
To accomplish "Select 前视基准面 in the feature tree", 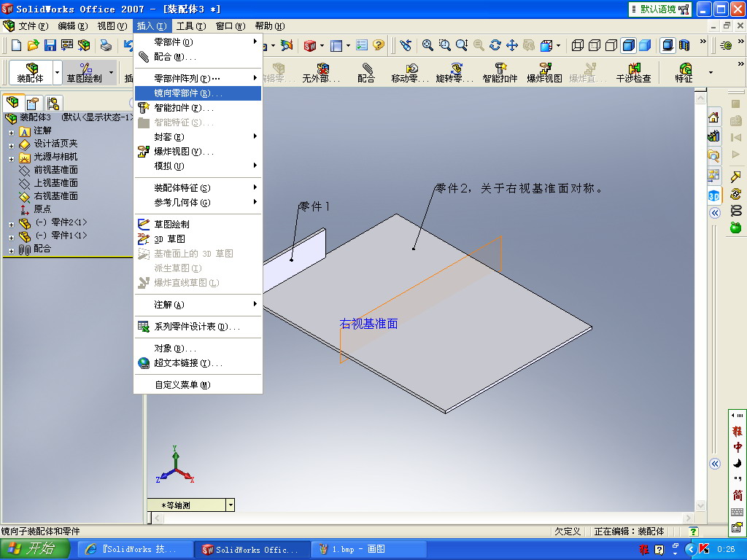I will [55, 169].
